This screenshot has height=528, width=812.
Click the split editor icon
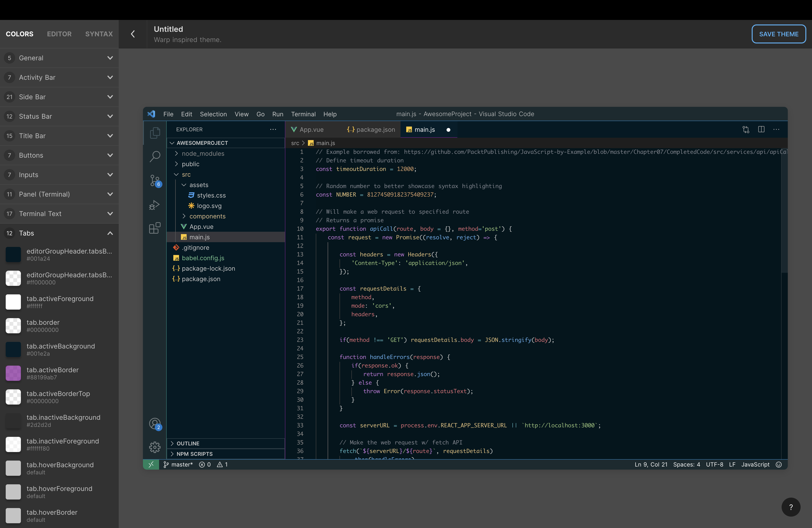pyautogui.click(x=761, y=129)
